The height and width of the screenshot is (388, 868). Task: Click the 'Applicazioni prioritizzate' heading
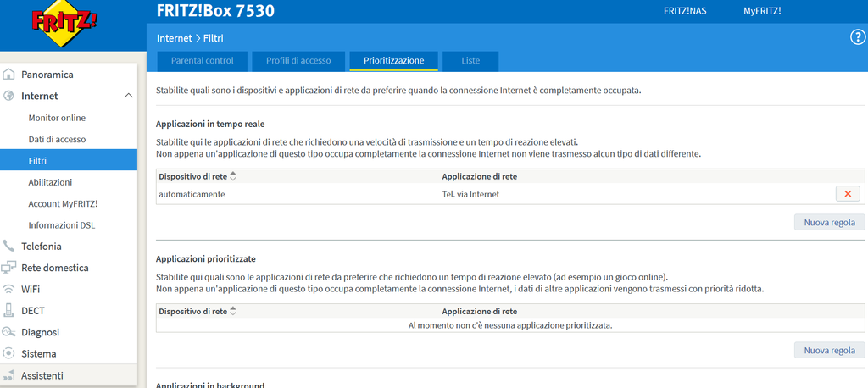pos(205,258)
